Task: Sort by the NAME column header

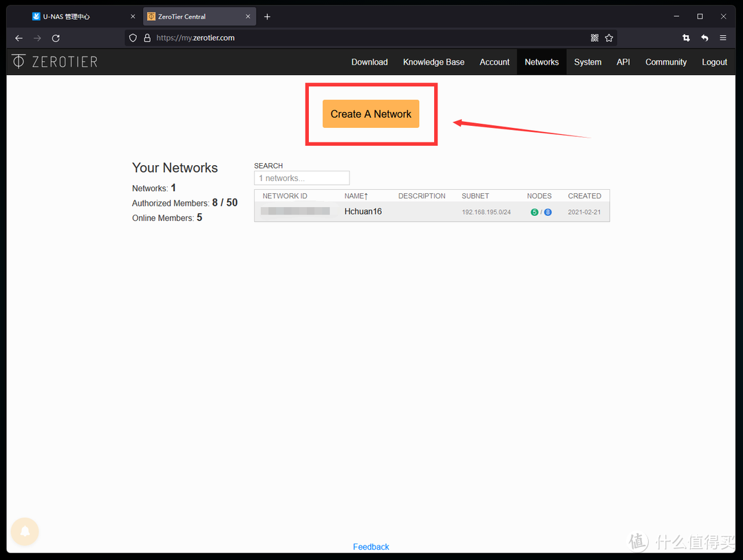Action: (x=356, y=196)
